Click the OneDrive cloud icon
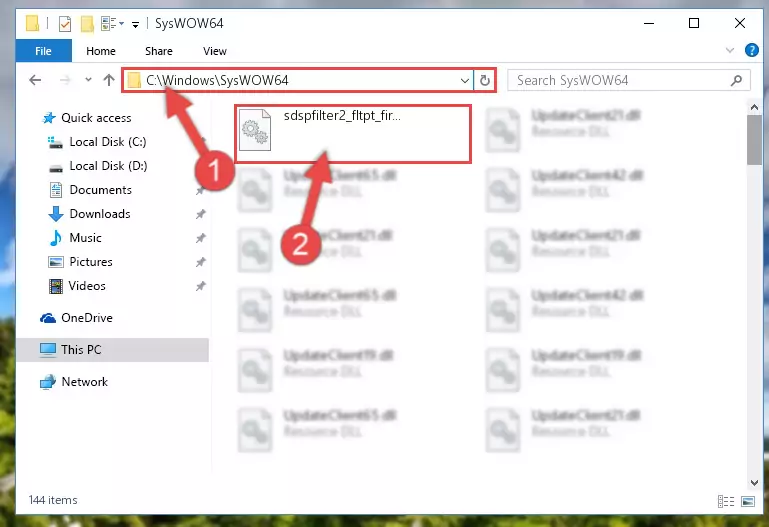The height and width of the screenshot is (527, 769). click(x=48, y=318)
